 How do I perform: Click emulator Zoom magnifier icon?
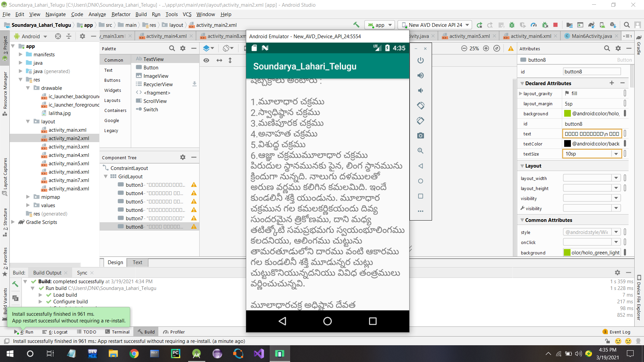(421, 151)
